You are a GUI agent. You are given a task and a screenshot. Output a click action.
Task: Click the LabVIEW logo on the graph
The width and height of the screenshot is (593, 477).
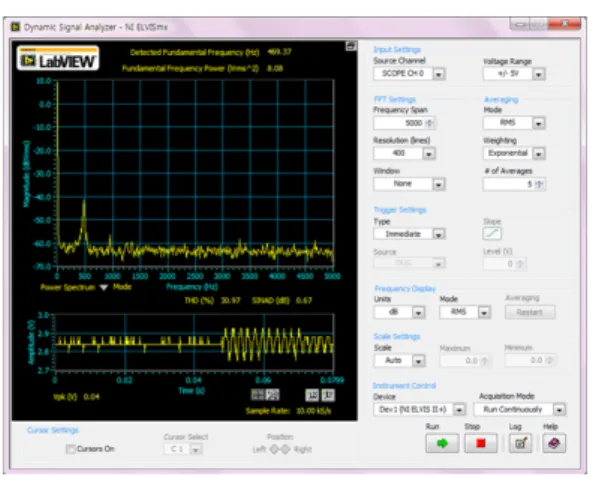(x=58, y=58)
